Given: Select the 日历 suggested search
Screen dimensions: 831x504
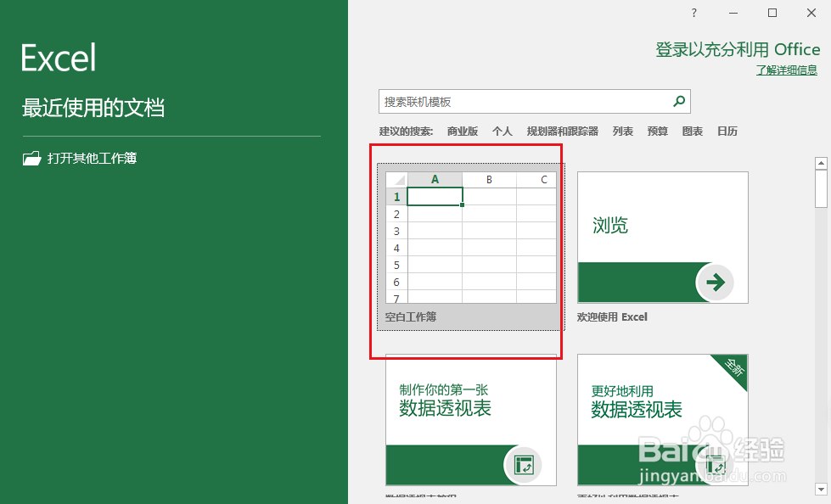Looking at the screenshot, I should (x=727, y=132).
